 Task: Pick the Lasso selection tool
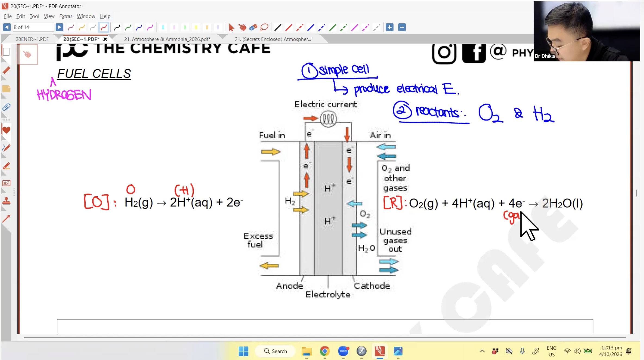click(x=264, y=27)
